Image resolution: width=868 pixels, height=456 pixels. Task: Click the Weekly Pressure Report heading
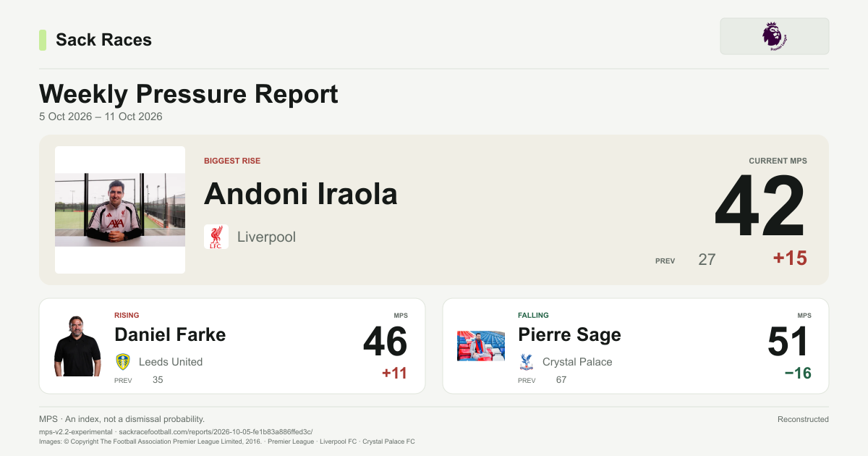click(189, 94)
